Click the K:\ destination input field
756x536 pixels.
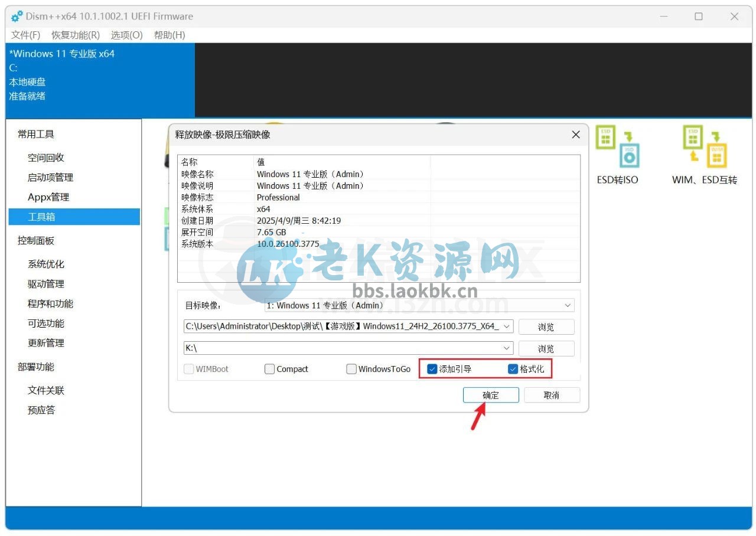[343, 348]
